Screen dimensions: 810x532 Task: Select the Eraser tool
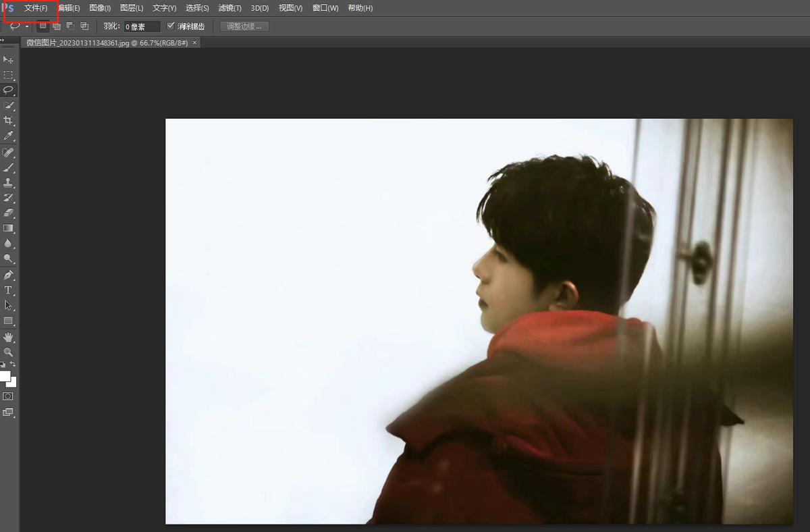8,213
